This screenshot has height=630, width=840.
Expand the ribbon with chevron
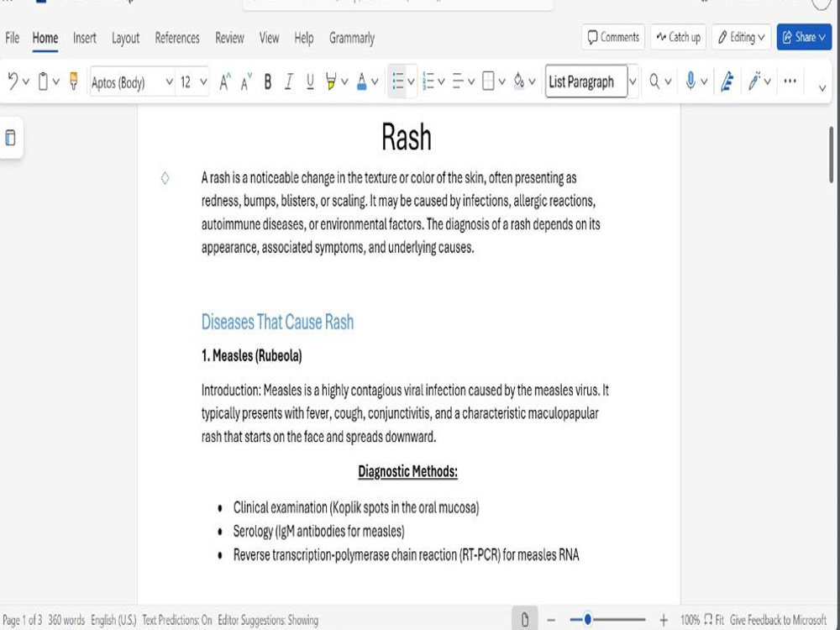[x=822, y=88]
